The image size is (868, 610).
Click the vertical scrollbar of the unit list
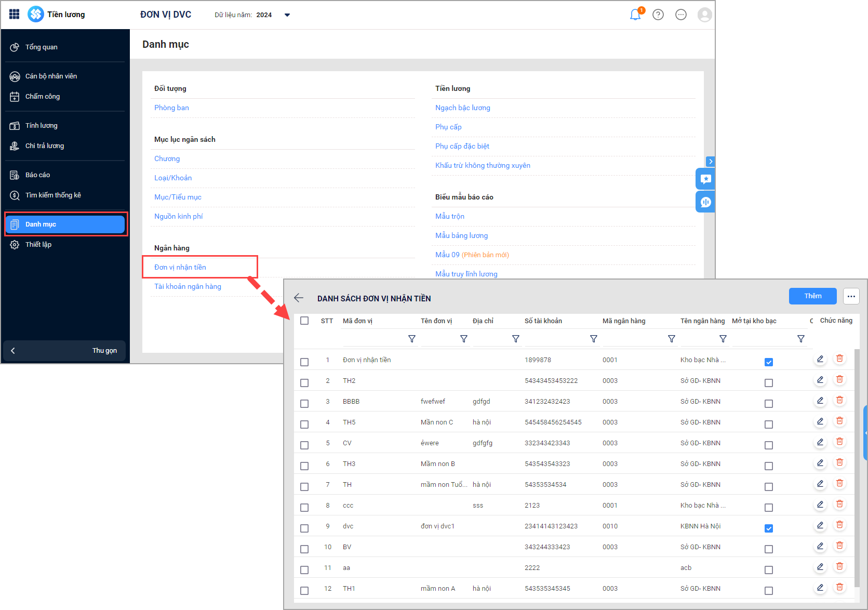point(857,468)
